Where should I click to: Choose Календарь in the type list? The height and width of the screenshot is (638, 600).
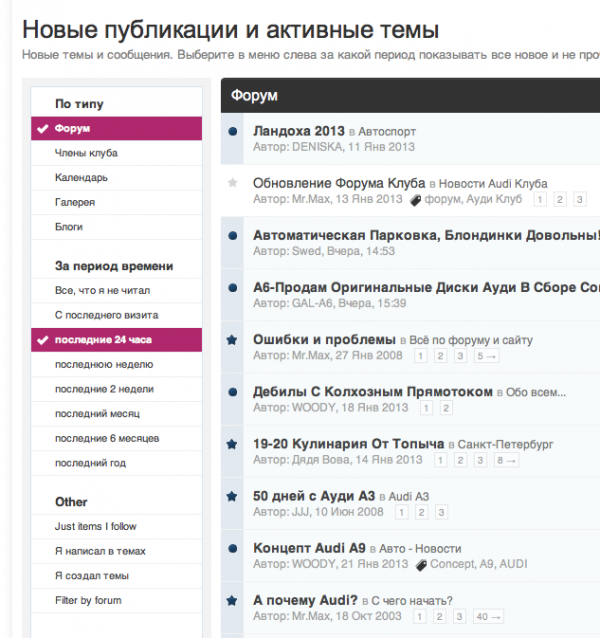(116, 178)
